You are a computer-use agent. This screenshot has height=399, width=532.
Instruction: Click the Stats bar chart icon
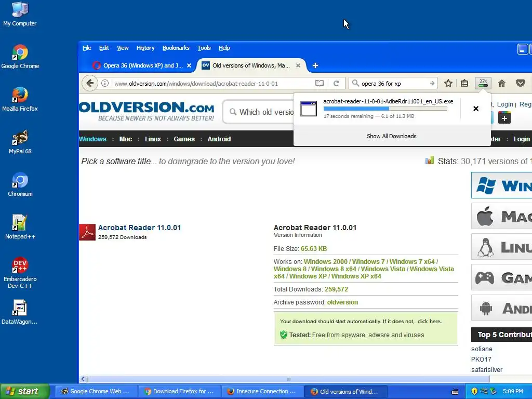(x=430, y=161)
